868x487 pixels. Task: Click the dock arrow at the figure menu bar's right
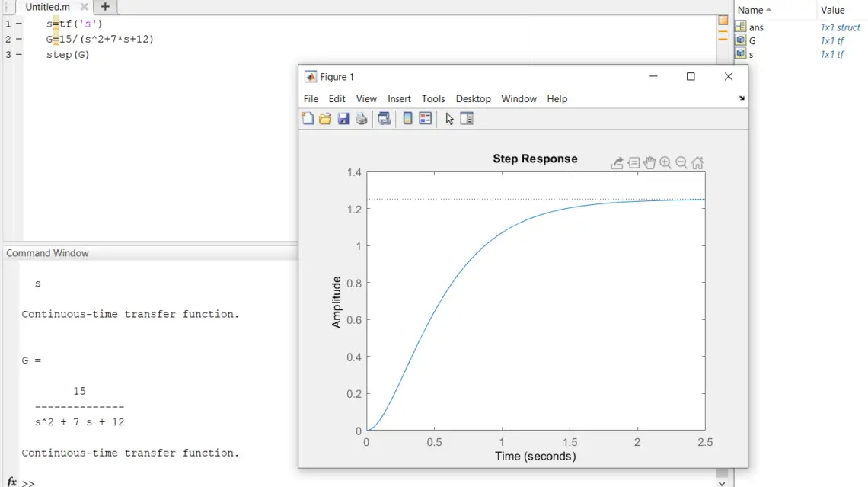tap(742, 98)
